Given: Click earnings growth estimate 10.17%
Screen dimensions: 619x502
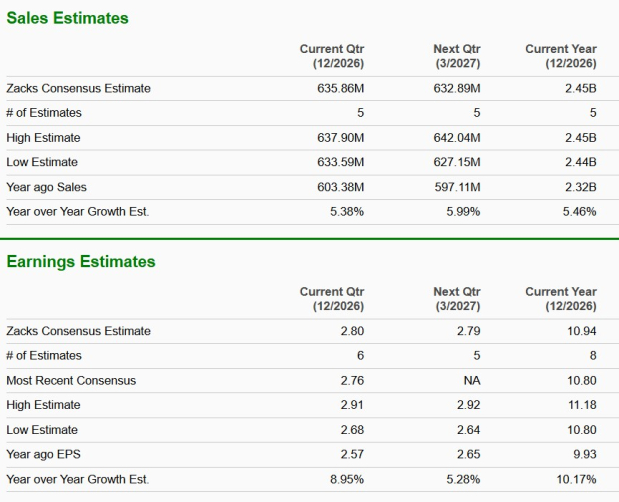Looking at the screenshot, I should 576,480.
